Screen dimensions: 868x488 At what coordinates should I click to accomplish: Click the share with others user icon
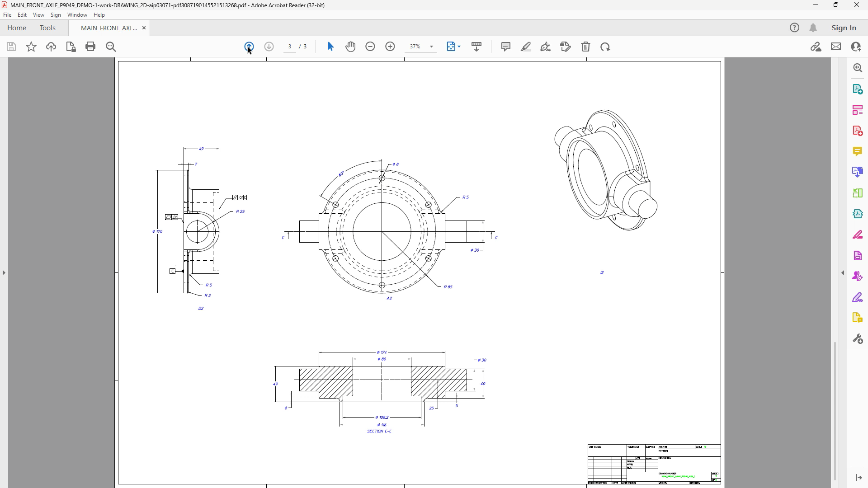tap(856, 47)
